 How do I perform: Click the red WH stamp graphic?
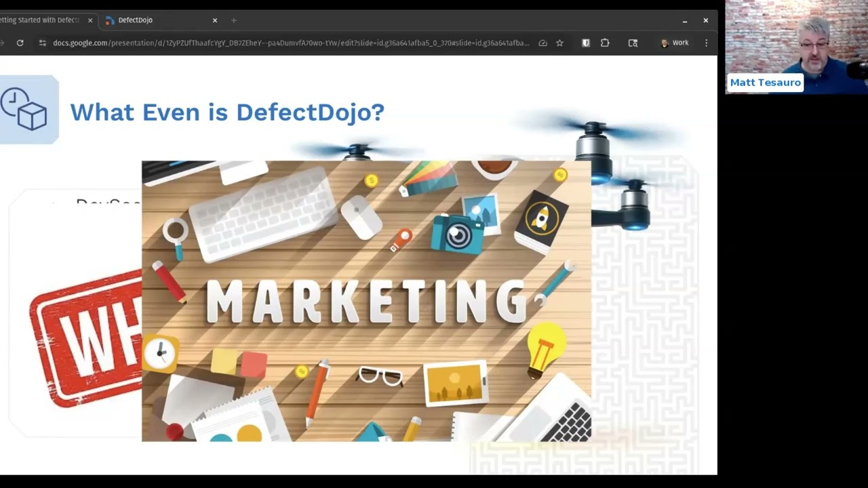(85, 339)
